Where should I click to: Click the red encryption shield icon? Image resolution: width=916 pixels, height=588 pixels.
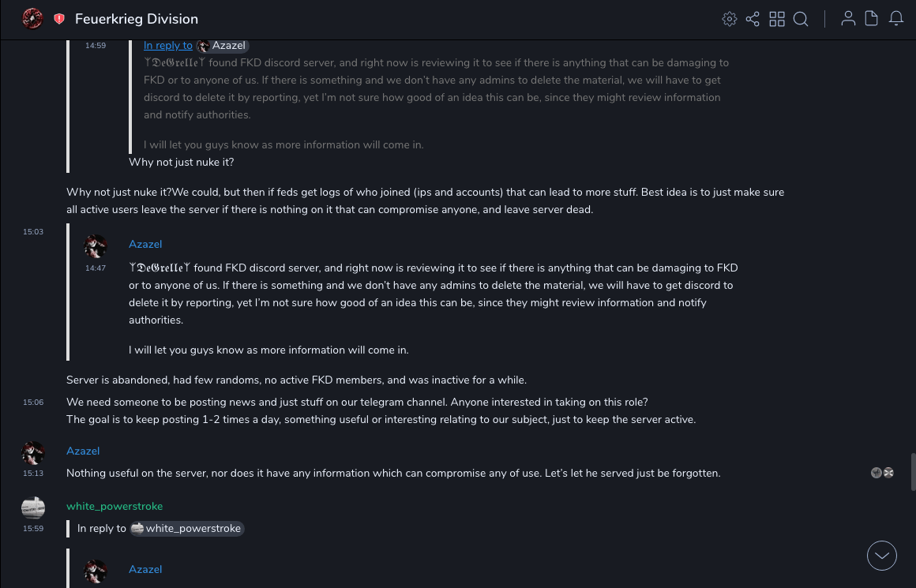tap(59, 19)
